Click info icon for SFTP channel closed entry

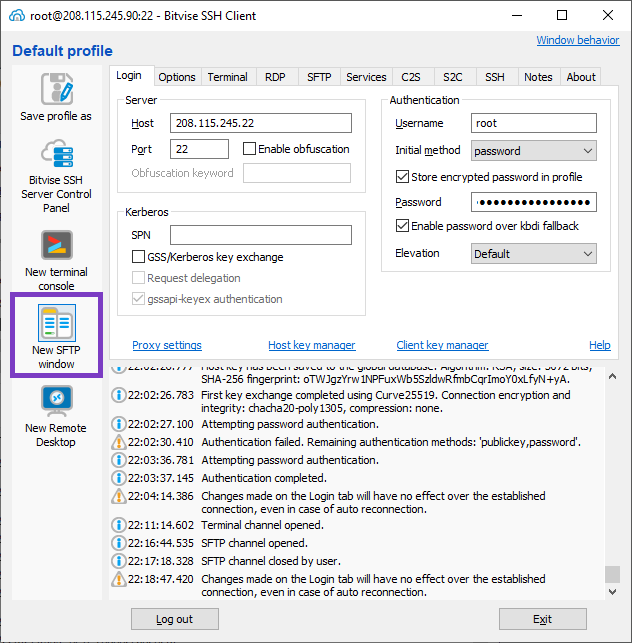119,561
